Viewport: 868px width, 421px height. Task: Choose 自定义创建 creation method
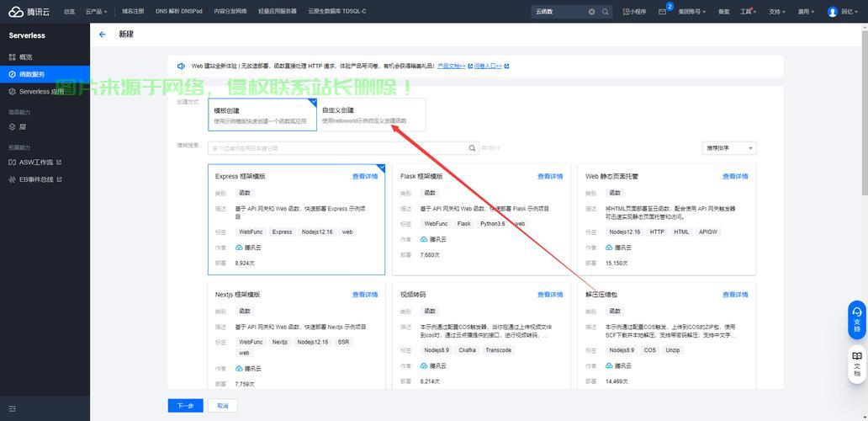pyautogui.click(x=372, y=115)
